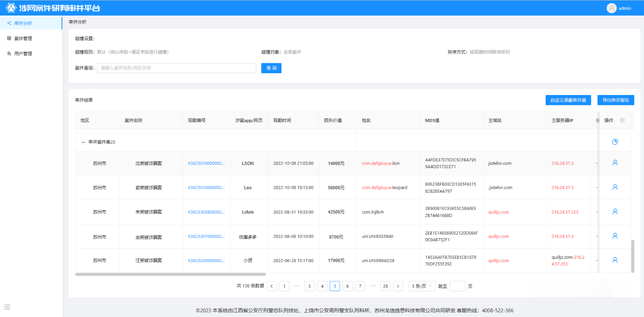The width and height of the screenshot is (644, 317).
Task: Click the 查询 search button
Action: pyautogui.click(x=271, y=68)
